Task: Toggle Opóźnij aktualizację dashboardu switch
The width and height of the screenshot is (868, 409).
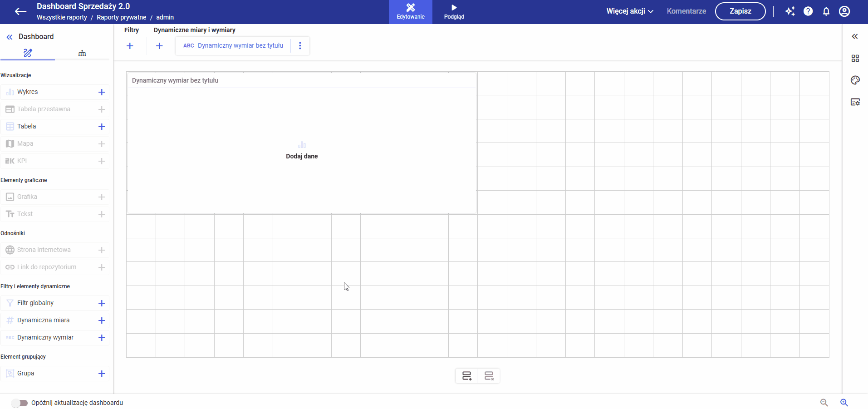Action: point(20,403)
